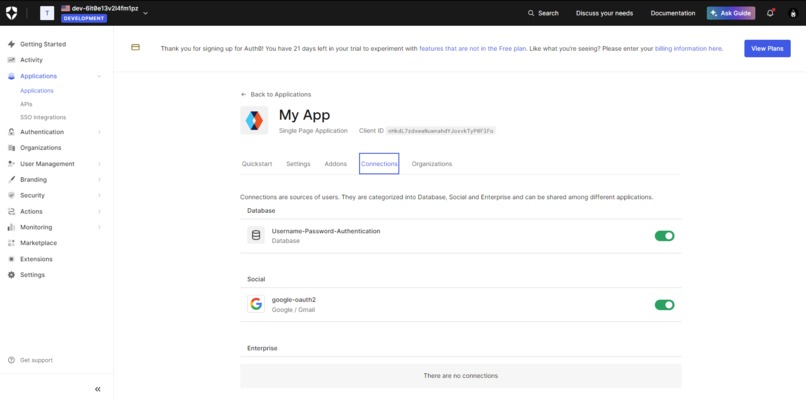Image resolution: width=806 pixels, height=401 pixels.
Task: Disable Username-Password-Authentication connection toggle
Action: [664, 236]
